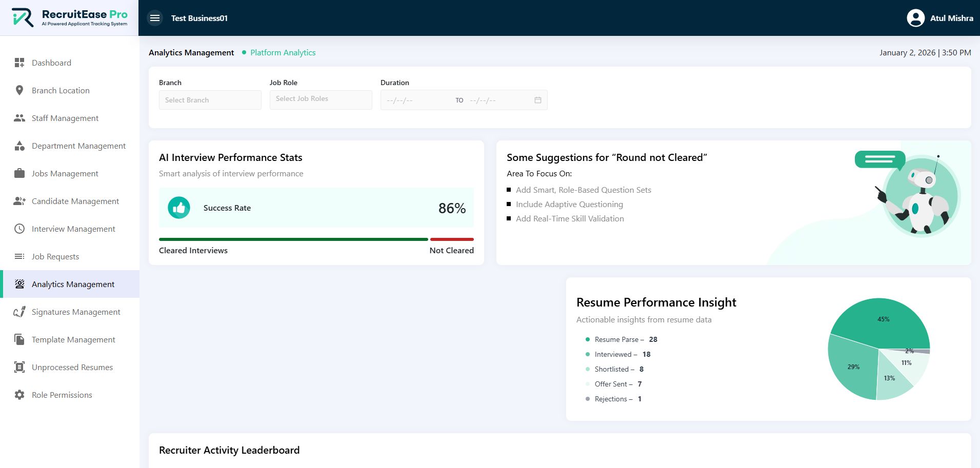Open the Select Job Roles dropdown
The image size is (980, 468).
click(x=321, y=99)
